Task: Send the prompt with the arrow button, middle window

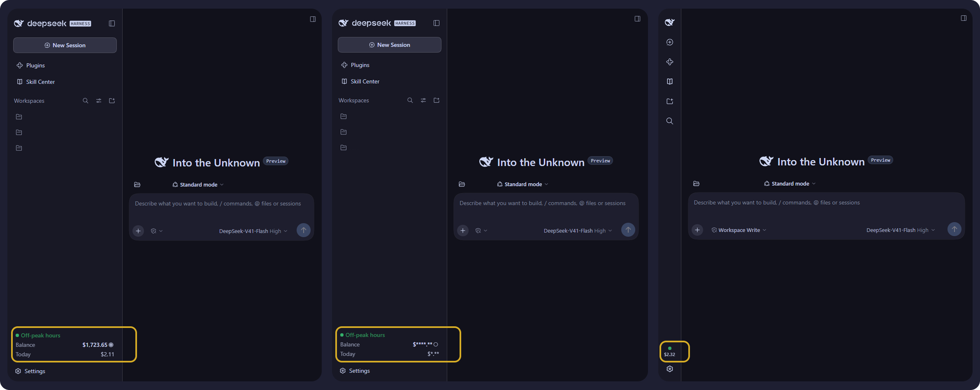Action: [x=628, y=230]
